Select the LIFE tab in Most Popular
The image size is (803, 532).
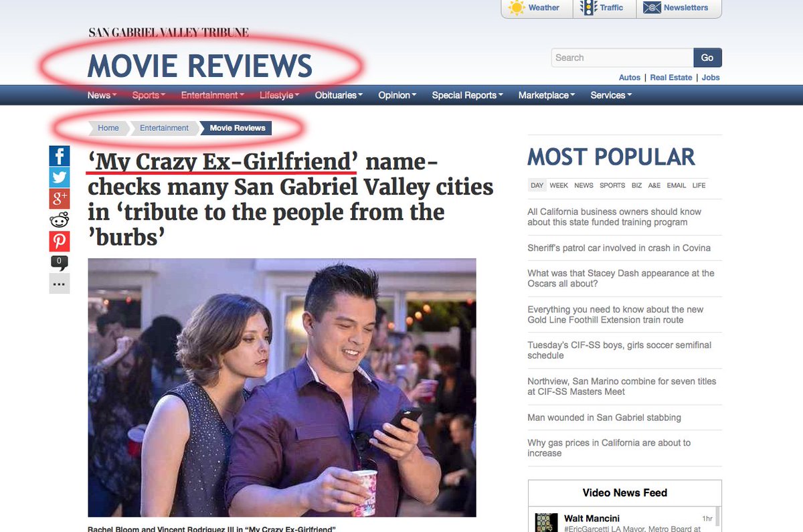699,185
